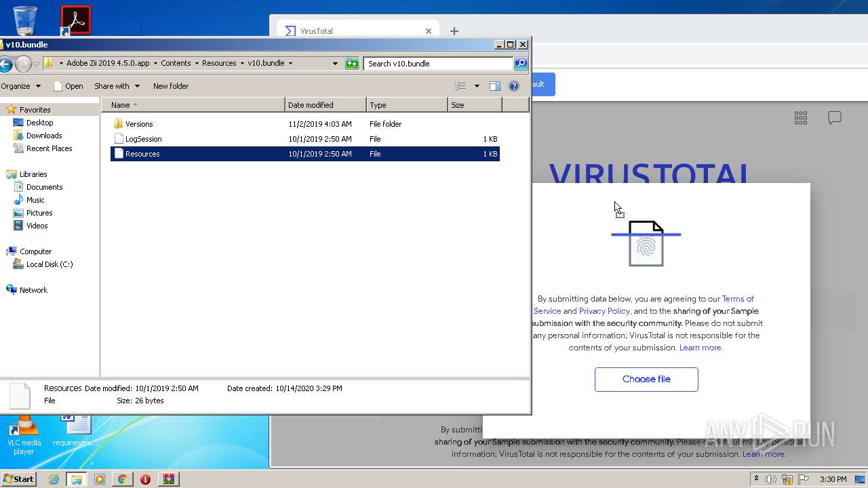Select the LogSession file

pyautogui.click(x=143, y=139)
